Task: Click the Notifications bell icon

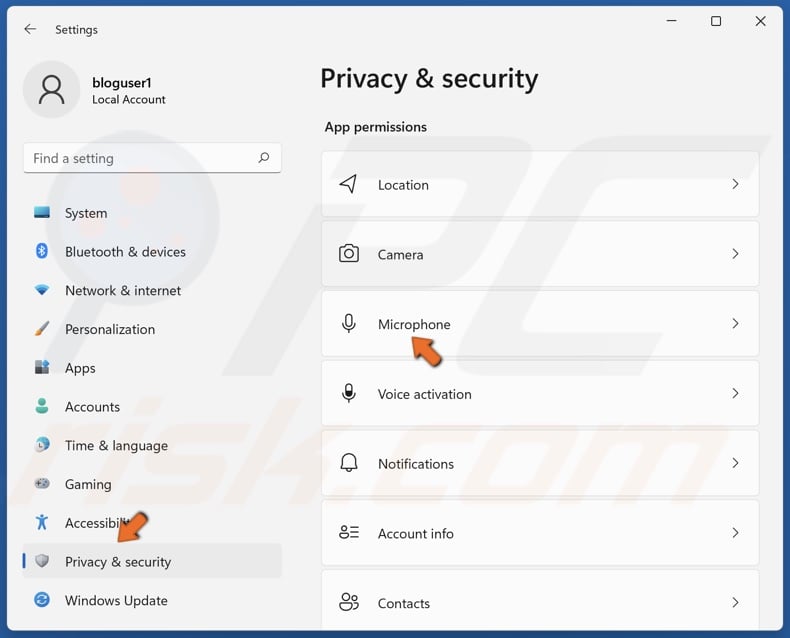Action: tap(349, 463)
